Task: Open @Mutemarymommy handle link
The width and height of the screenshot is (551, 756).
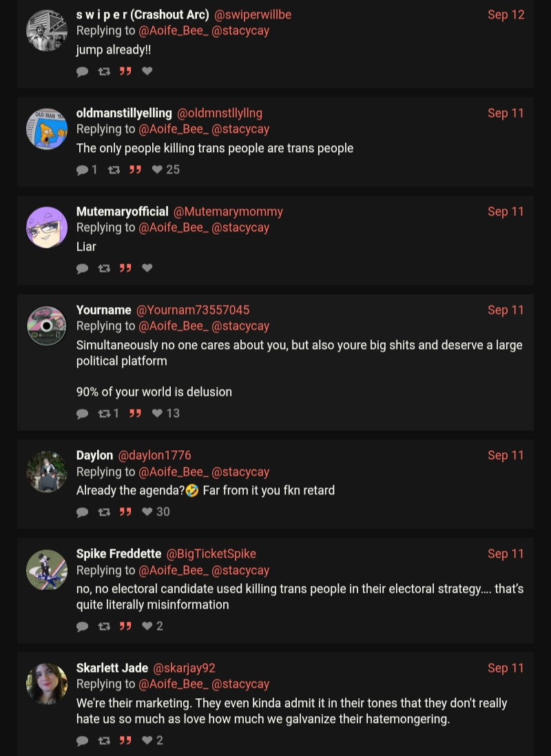Action: point(228,211)
